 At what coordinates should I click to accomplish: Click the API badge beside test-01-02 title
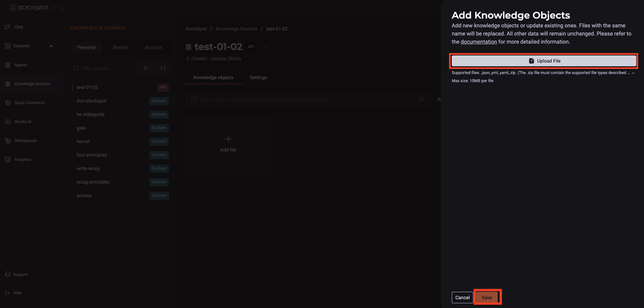(251, 47)
